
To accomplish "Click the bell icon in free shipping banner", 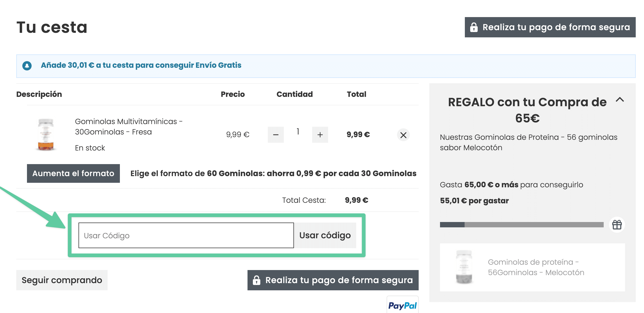I will (27, 65).
